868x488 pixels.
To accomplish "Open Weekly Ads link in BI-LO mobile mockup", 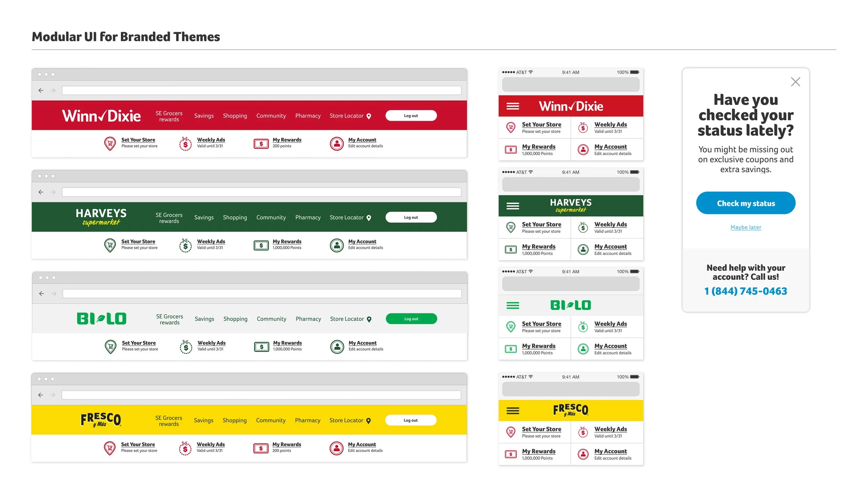I will click(611, 324).
